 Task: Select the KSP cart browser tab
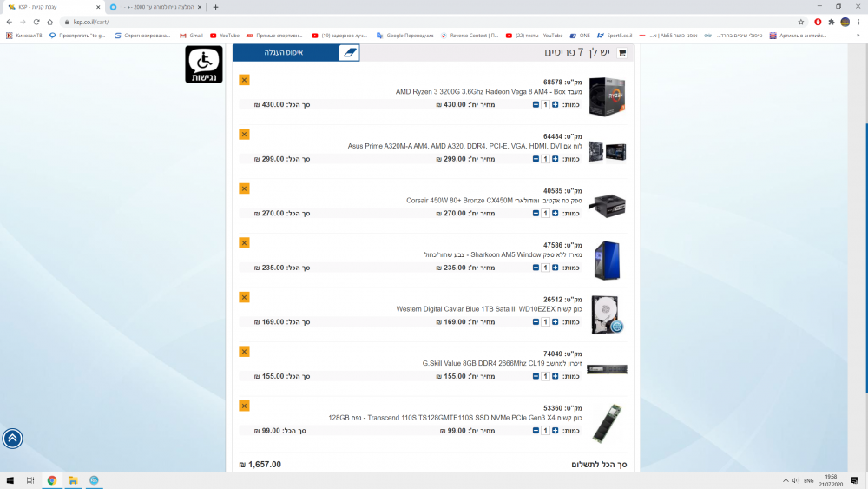tap(53, 7)
